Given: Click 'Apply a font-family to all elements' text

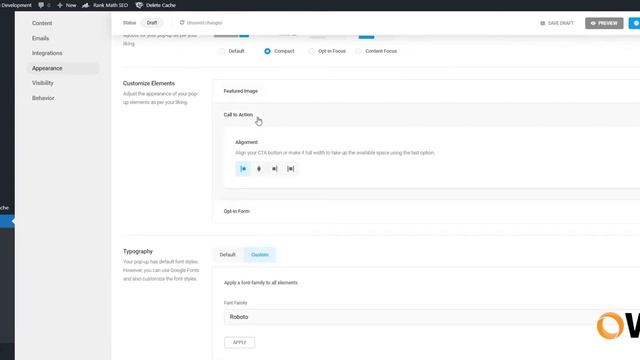Looking at the screenshot, I should click(x=261, y=282).
